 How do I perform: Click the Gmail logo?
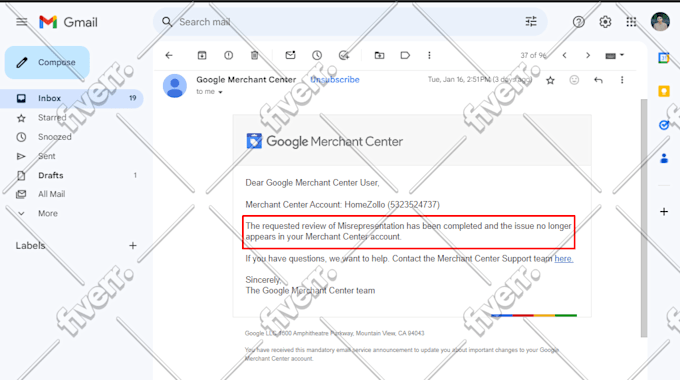coord(68,22)
